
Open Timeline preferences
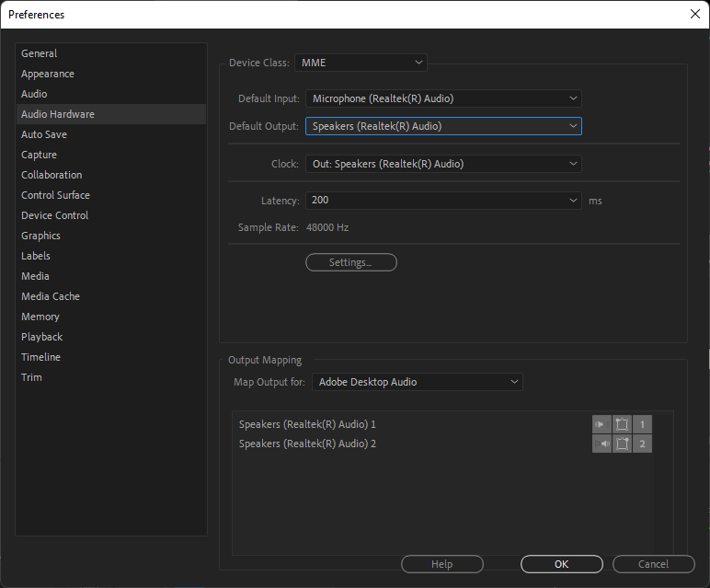point(111,357)
